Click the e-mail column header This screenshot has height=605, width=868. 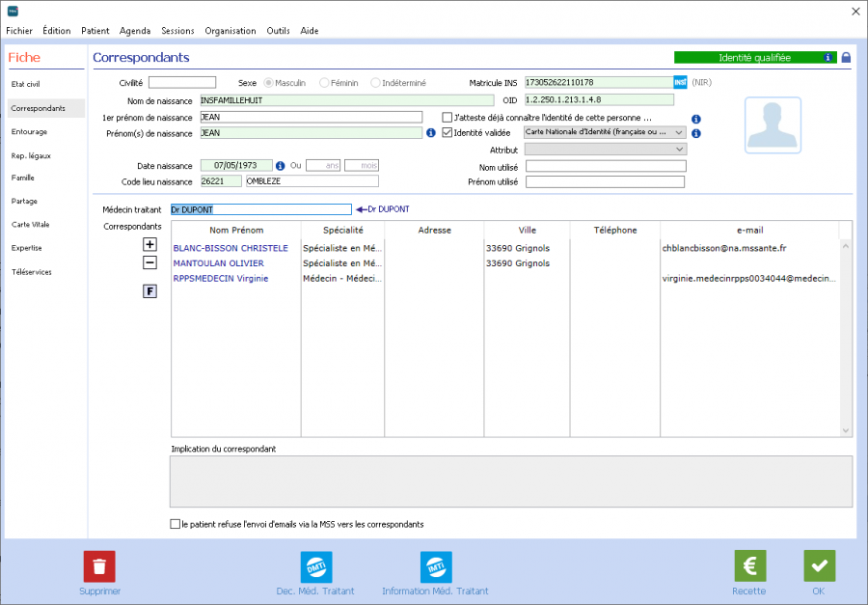coord(749,230)
